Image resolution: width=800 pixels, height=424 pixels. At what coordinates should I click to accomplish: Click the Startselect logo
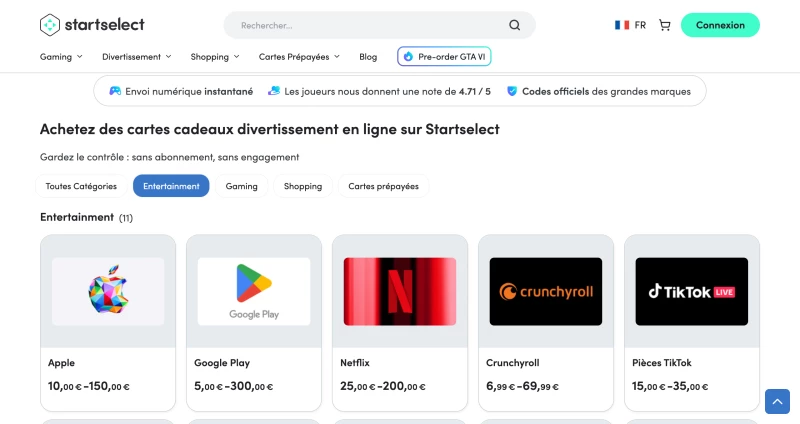coord(92,24)
